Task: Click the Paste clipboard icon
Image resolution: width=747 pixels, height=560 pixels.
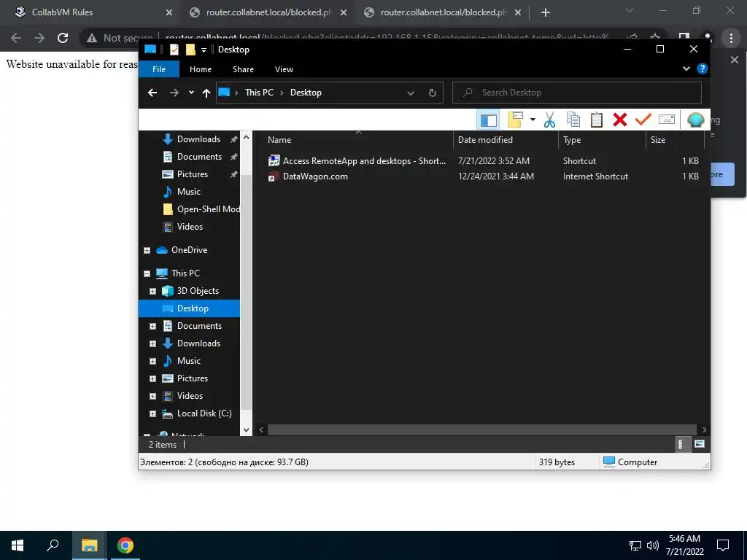Action: (x=597, y=120)
